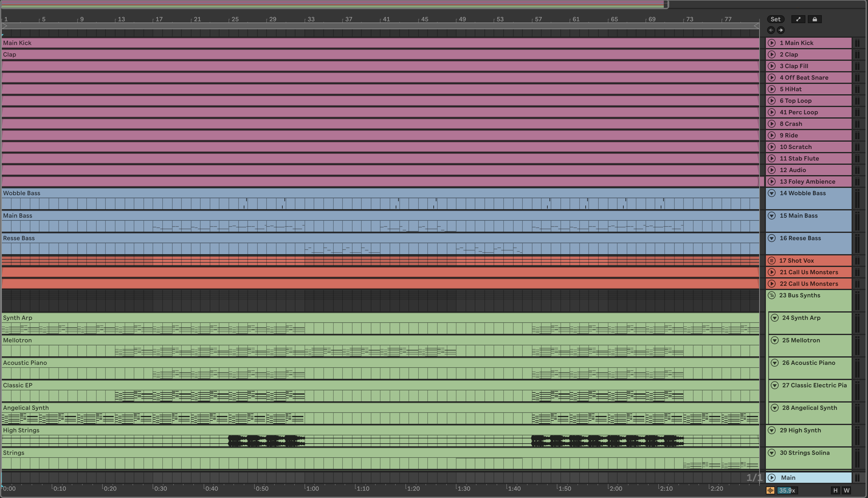
Task: Jump to the previous locator arrow
Action: coord(771,30)
